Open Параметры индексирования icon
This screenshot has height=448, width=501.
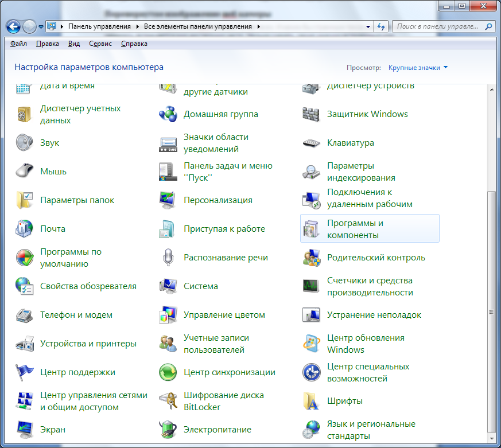click(x=311, y=172)
